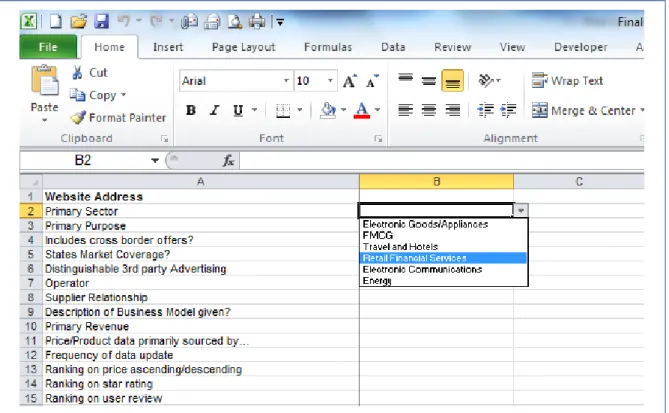Screen dimensions: 669x413
Task: Open fill color dropdown arrow
Action: [x=343, y=110]
